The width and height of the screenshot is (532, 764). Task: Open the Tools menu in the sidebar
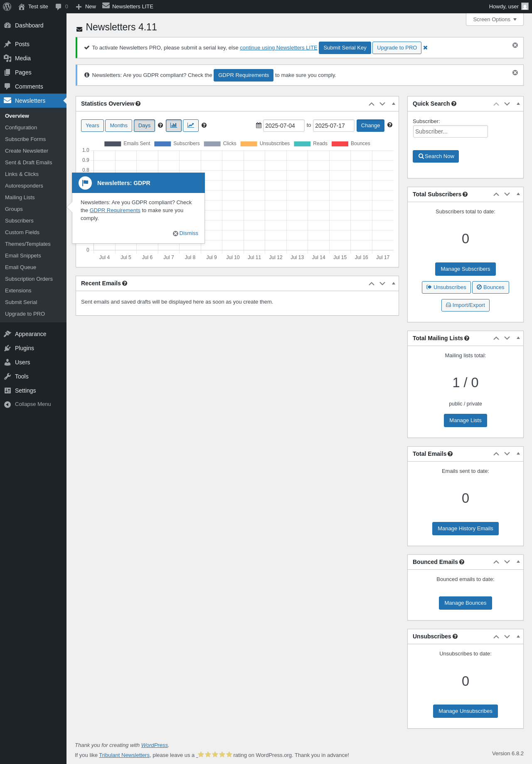point(33,376)
